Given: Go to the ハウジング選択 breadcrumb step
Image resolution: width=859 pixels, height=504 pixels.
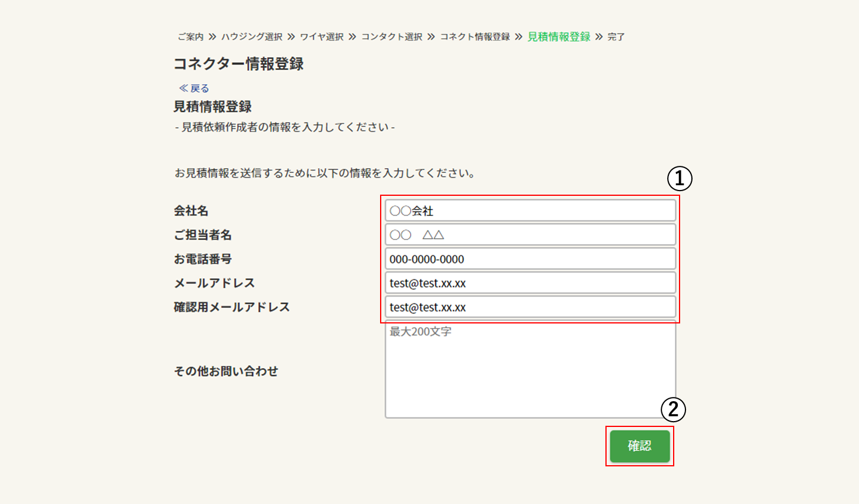Looking at the screenshot, I should click(x=252, y=37).
